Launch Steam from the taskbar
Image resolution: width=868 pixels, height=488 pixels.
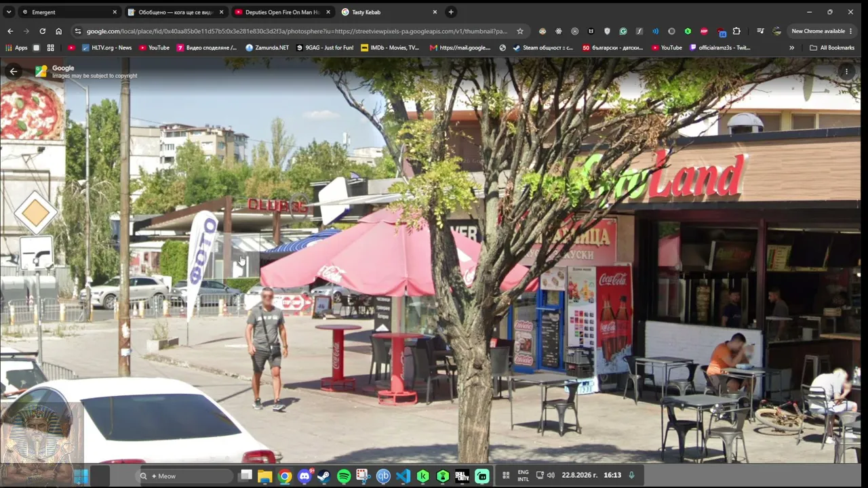323,476
